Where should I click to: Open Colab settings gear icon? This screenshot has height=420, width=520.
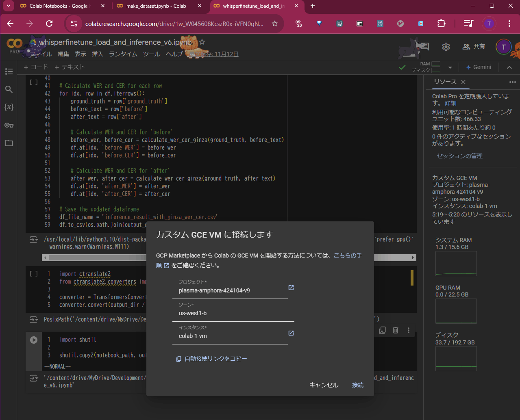coord(446,47)
